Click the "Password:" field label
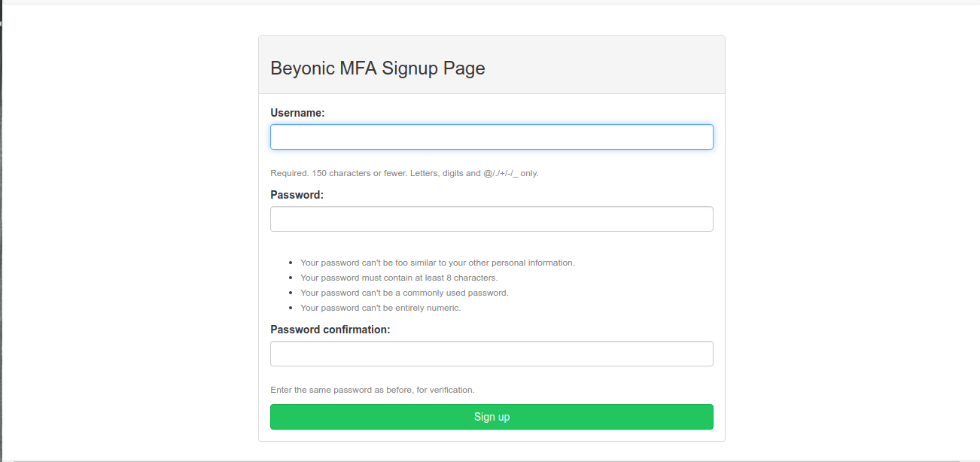The width and height of the screenshot is (980, 462). pos(297,195)
